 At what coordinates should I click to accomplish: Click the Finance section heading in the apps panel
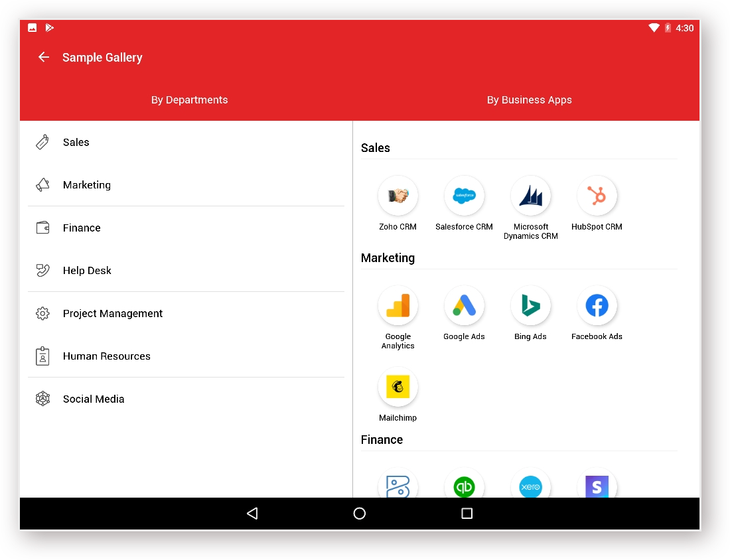click(x=382, y=440)
